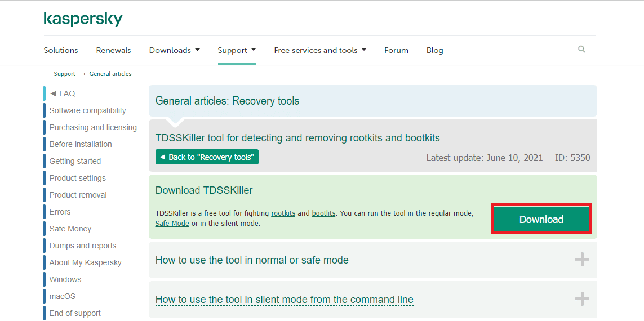The image size is (644, 321).
Task: Expand the Support menu arrow
Action: 254,50
